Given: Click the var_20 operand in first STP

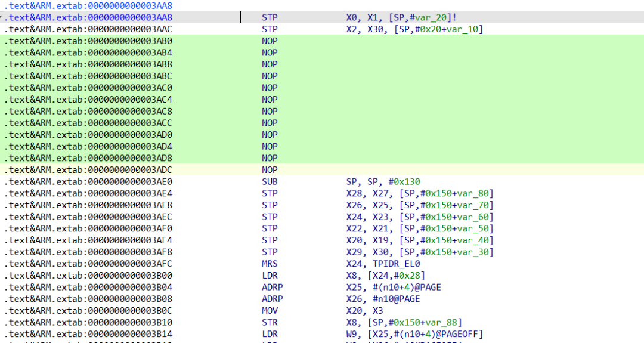Looking at the screenshot, I should (431, 17).
